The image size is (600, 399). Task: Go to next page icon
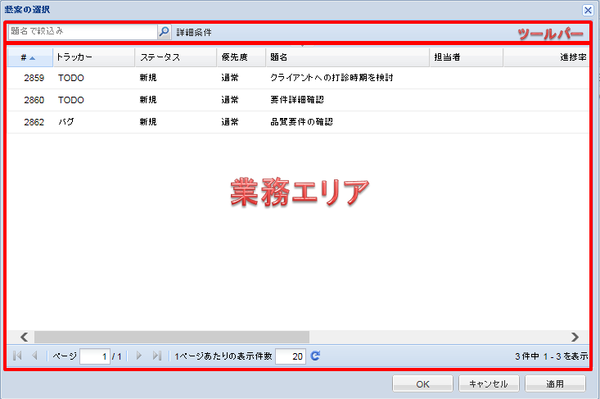click(139, 356)
